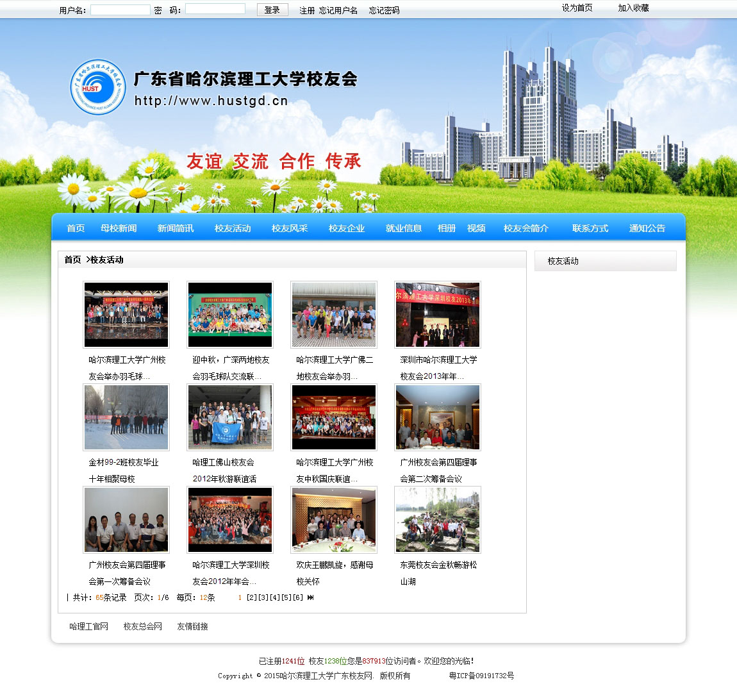Image resolution: width=737 pixels, height=700 pixels.
Task: Open the 母校新闻 menu item
Action: pyautogui.click(x=119, y=228)
